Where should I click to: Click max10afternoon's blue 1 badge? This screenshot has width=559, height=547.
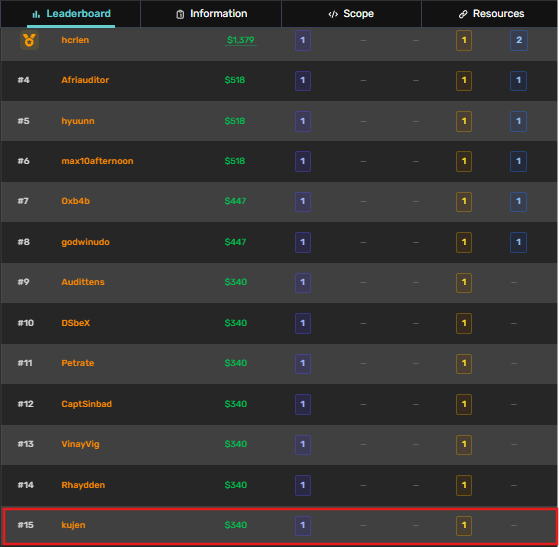pyautogui.click(x=519, y=162)
